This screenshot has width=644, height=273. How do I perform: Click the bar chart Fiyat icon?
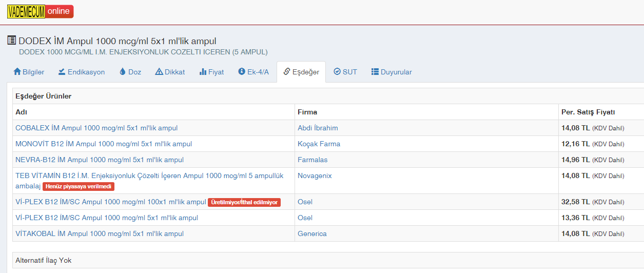click(x=203, y=72)
